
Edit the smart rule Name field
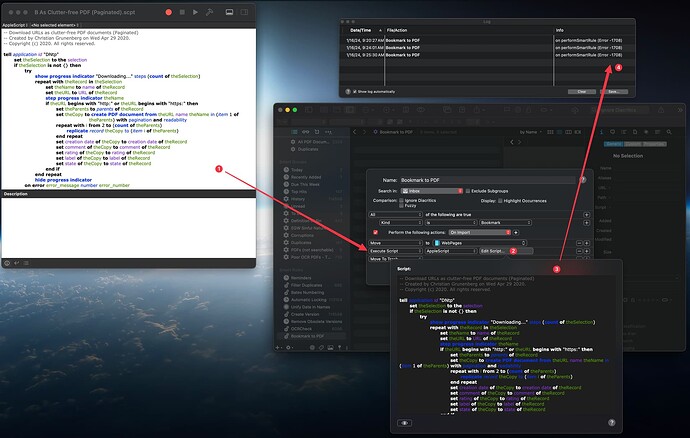click(488, 180)
